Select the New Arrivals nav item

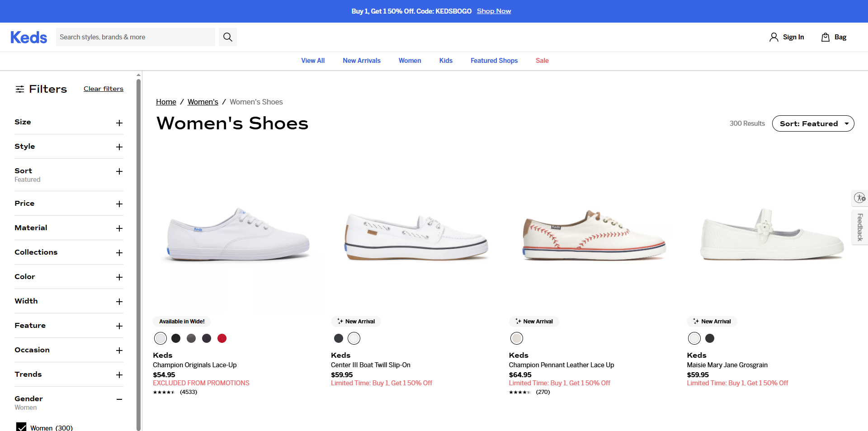tap(361, 61)
